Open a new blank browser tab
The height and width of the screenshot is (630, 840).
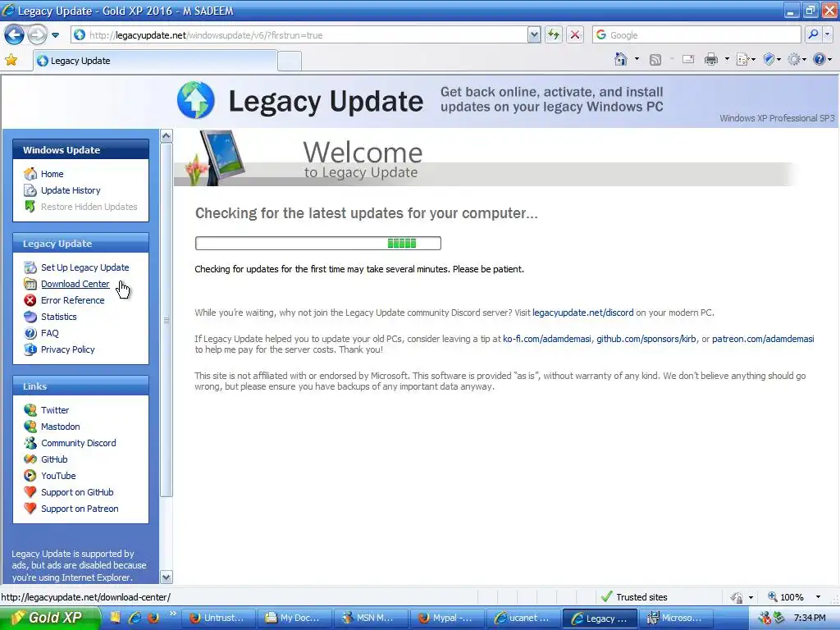click(x=290, y=61)
